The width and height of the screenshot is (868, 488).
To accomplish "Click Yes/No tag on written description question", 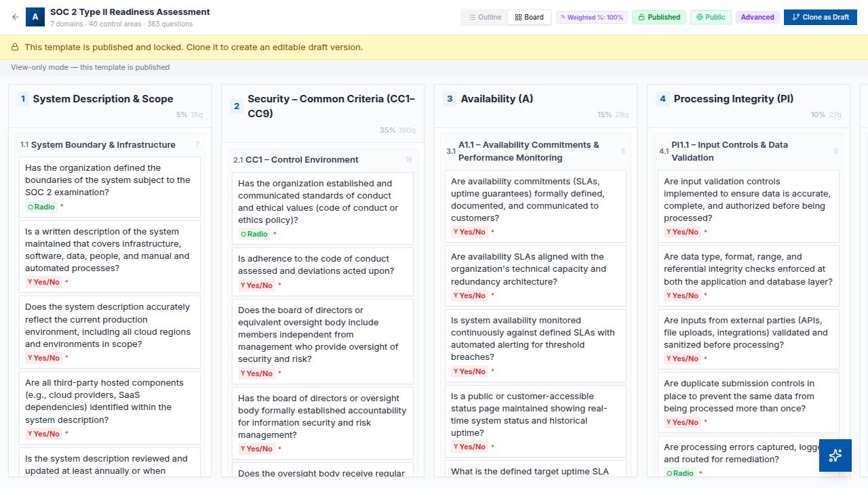I will click(43, 282).
